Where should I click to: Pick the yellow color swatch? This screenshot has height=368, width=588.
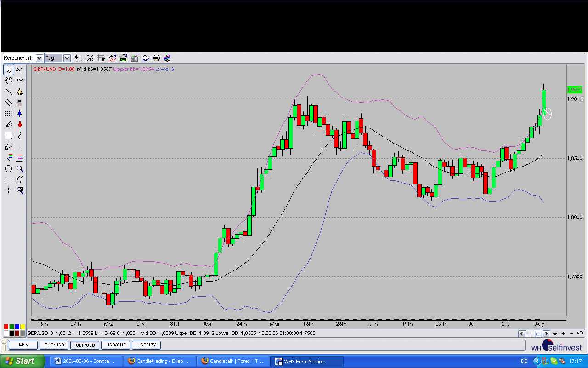(x=23, y=327)
